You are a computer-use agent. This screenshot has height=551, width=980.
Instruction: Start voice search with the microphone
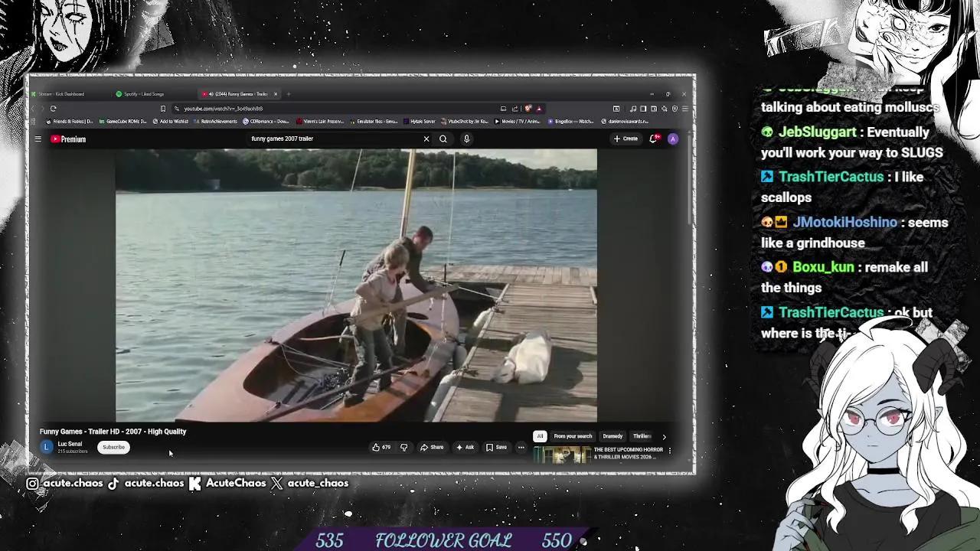coord(466,139)
